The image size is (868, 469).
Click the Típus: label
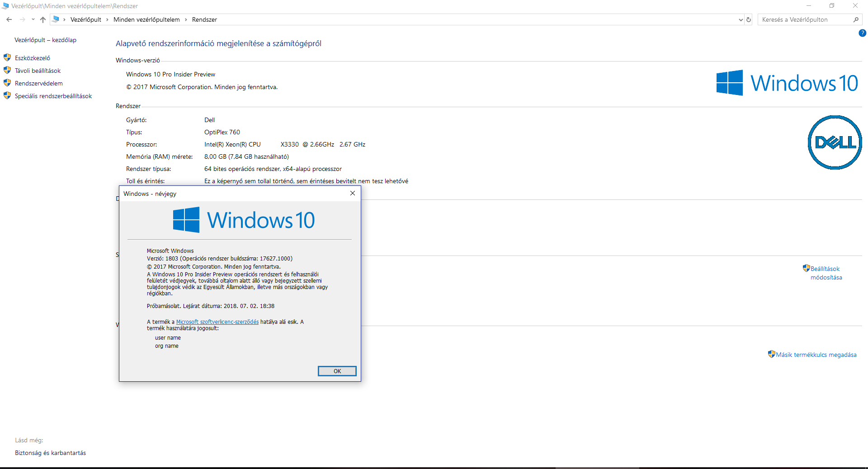tap(134, 132)
